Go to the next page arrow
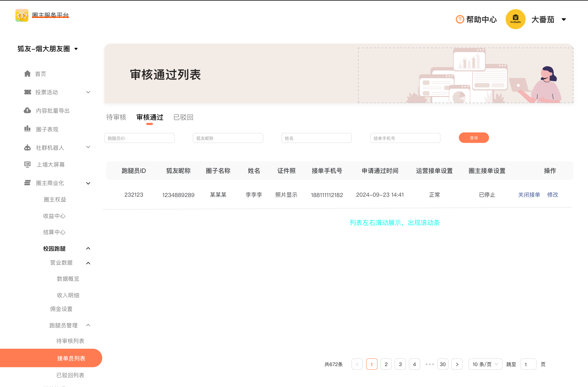 pyautogui.click(x=457, y=364)
